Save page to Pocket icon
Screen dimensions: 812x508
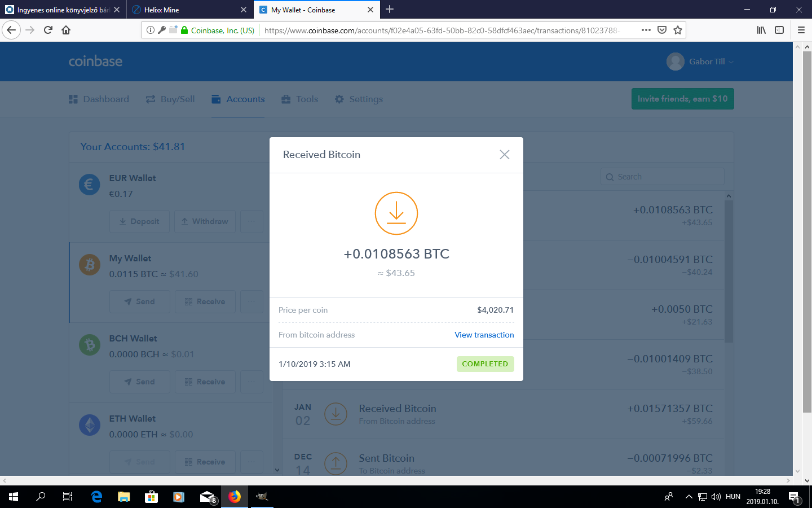662,30
